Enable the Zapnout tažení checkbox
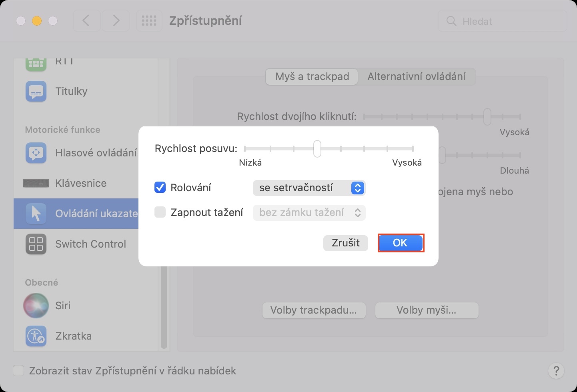The height and width of the screenshot is (392, 577). click(160, 212)
